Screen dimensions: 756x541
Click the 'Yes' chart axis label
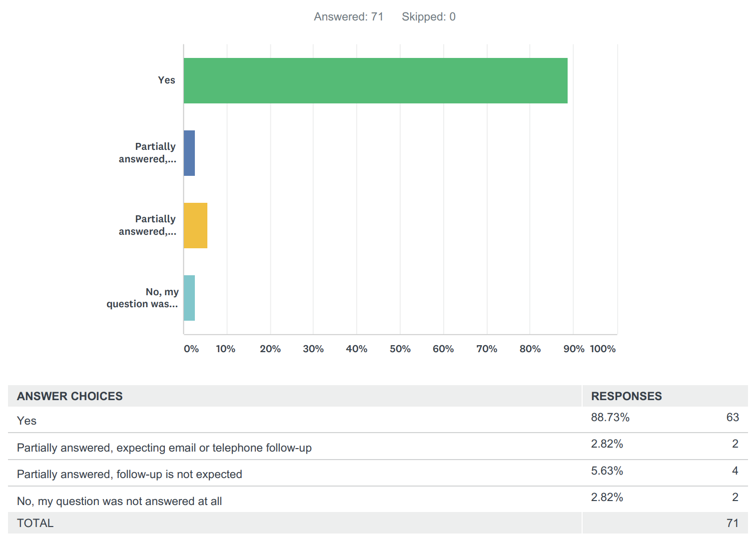point(166,80)
